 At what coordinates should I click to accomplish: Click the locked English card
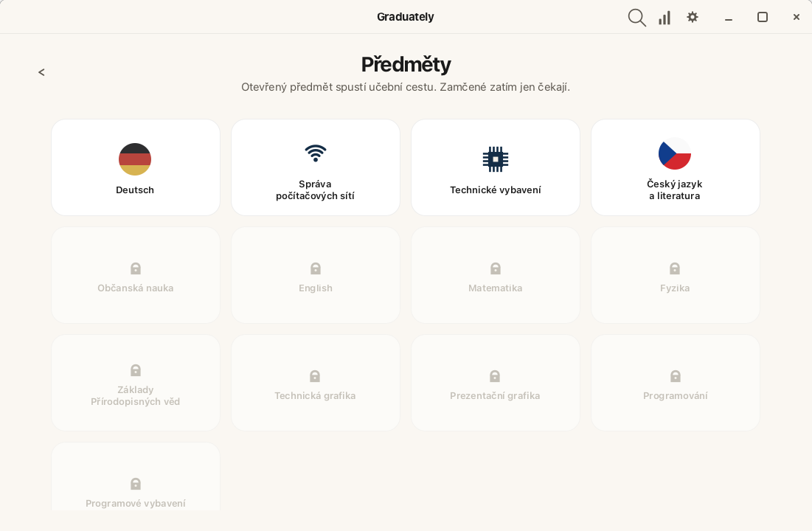(x=316, y=275)
